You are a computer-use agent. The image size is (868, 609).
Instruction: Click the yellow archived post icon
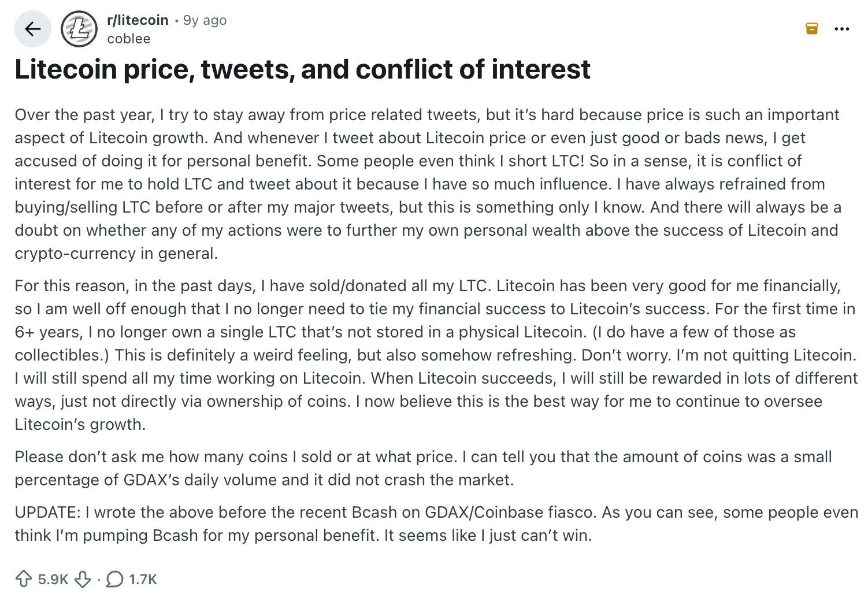(x=812, y=28)
